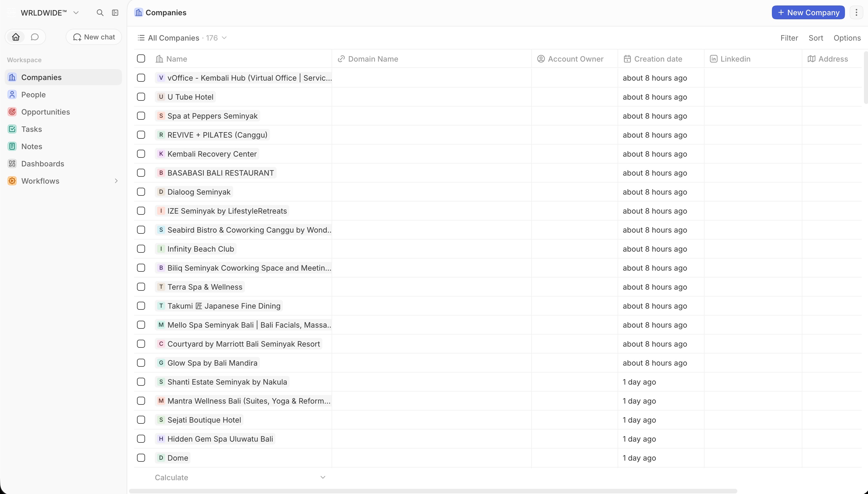This screenshot has height=494, width=868.
Task: Click the Opportunities target icon
Action: [x=12, y=112]
